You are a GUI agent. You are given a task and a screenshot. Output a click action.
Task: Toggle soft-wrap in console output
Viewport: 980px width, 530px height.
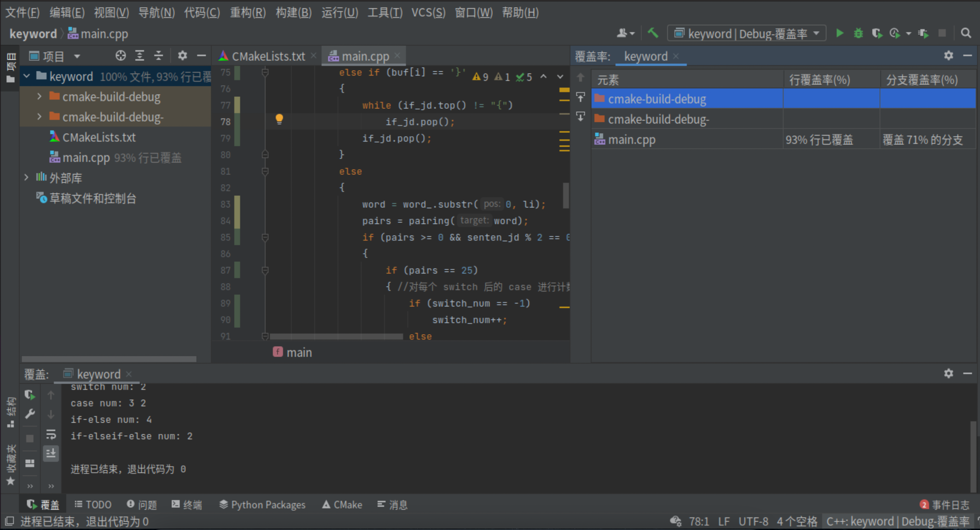pos(51,434)
